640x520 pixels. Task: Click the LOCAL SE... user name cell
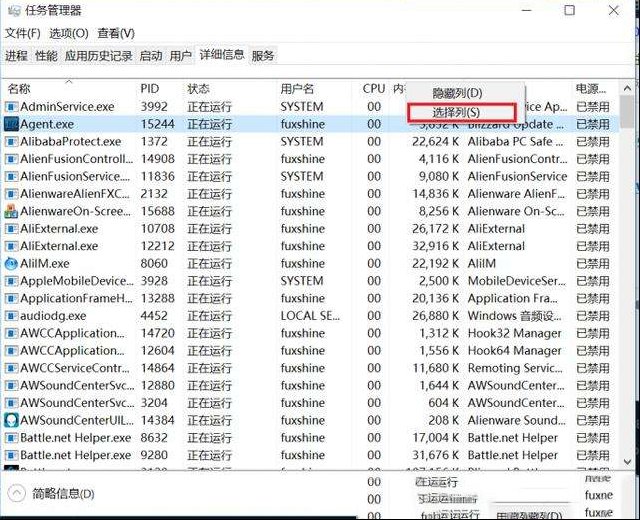310,316
